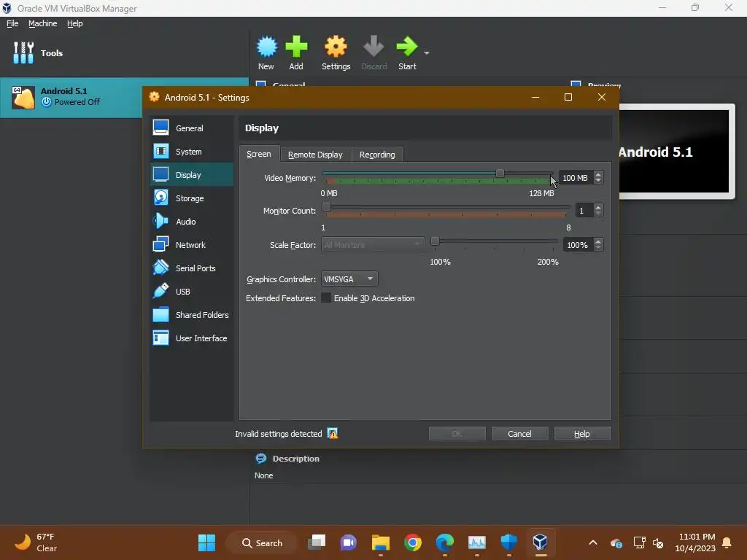Image resolution: width=747 pixels, height=560 pixels.
Task: Click the Cancel button in Settings dialog
Action: 519,434
